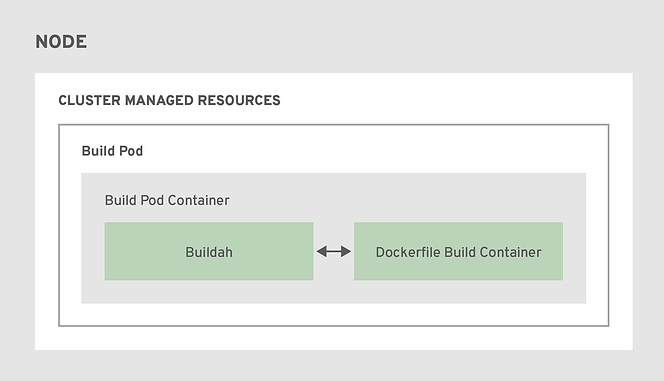Click the word MANAGED in the heading
This screenshot has width=664, height=381.
[159, 100]
